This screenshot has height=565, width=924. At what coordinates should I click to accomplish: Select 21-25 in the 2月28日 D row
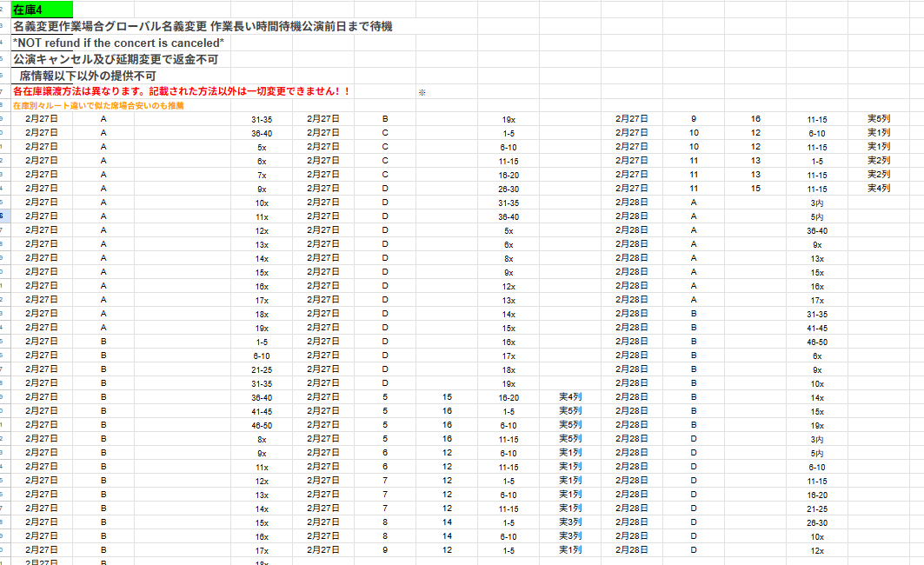click(x=817, y=509)
